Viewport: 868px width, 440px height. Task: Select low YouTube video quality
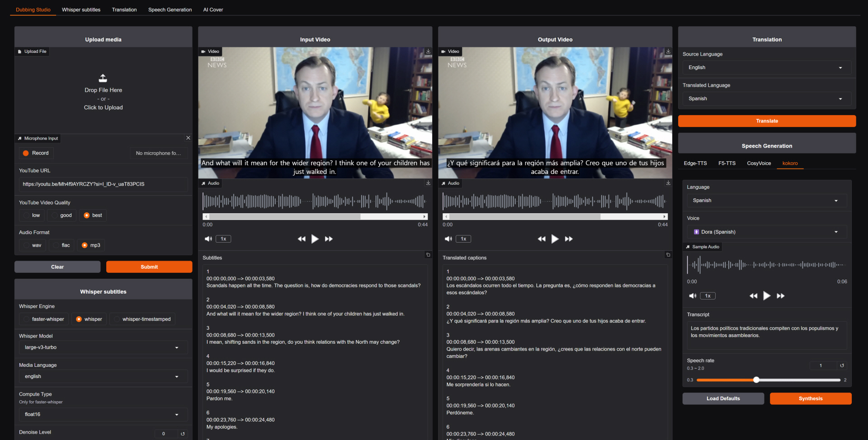[32, 215]
